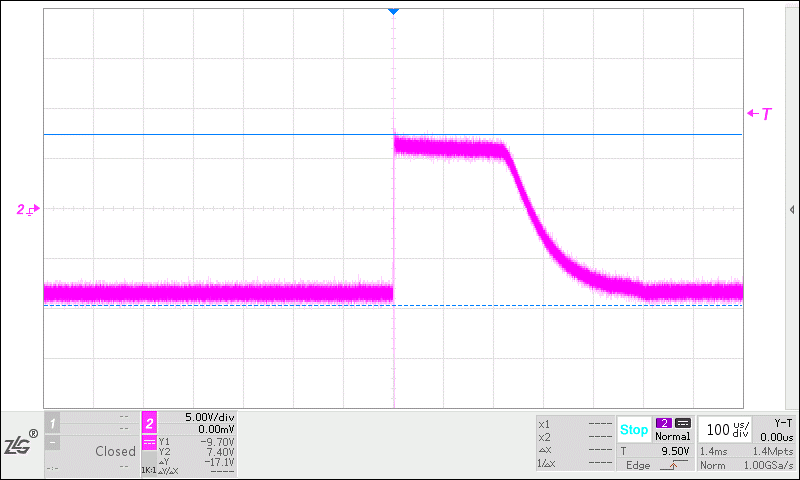Viewport: 800px width, 480px height.
Task: Click the purple trigger source 2 badge
Action: (664, 423)
